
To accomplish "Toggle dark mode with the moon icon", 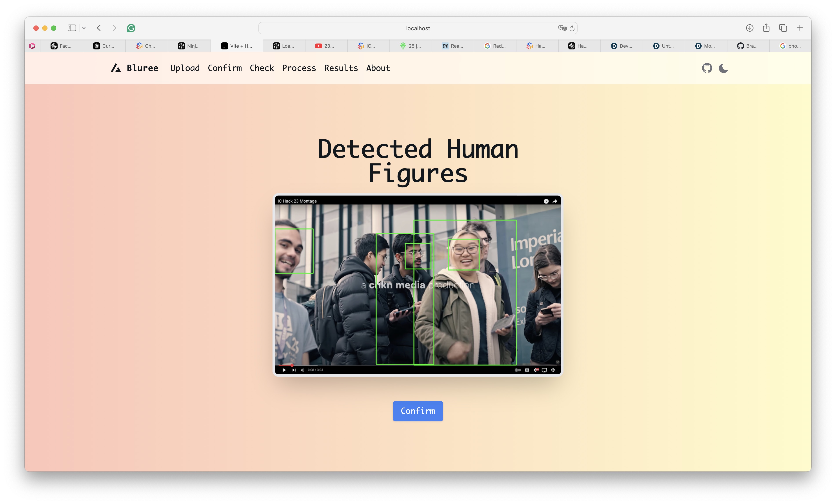I will pos(723,68).
